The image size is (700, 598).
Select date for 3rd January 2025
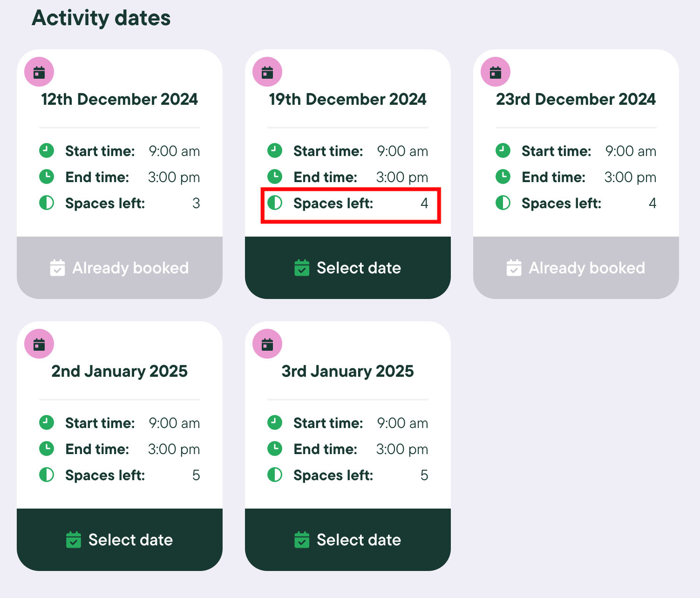tap(348, 540)
